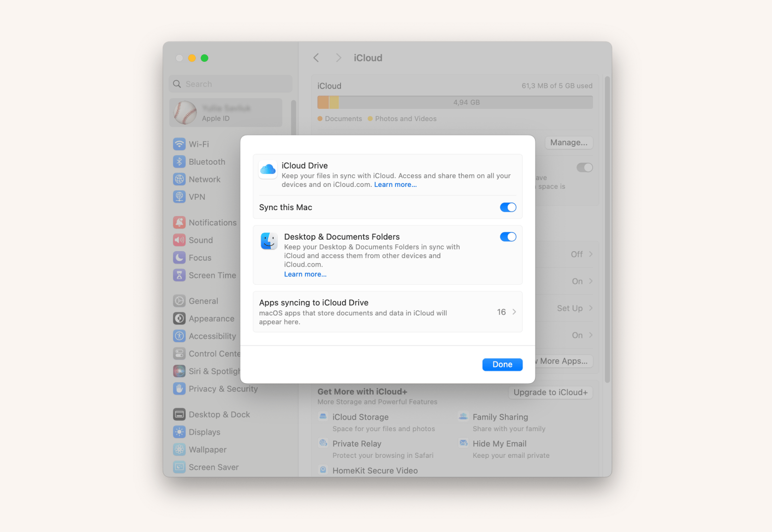Open Sound speaker icon
The width and height of the screenshot is (772, 532).
point(179,240)
